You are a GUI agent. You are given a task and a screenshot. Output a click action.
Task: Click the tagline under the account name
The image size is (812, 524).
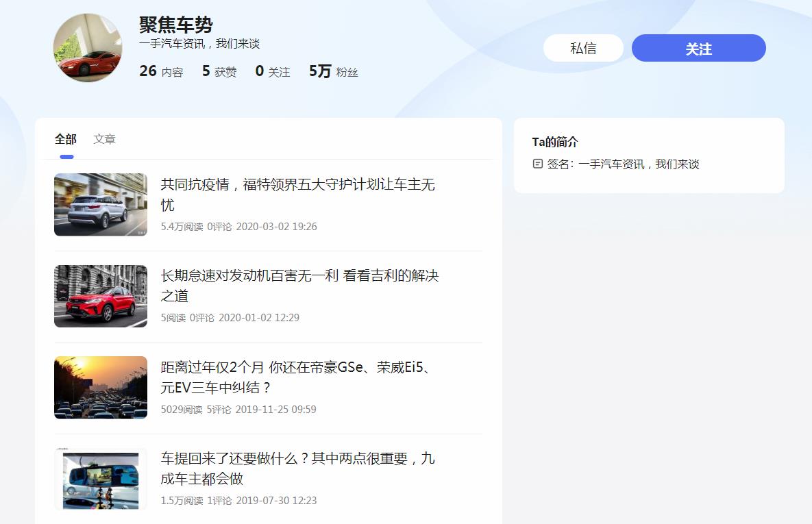coord(199,43)
